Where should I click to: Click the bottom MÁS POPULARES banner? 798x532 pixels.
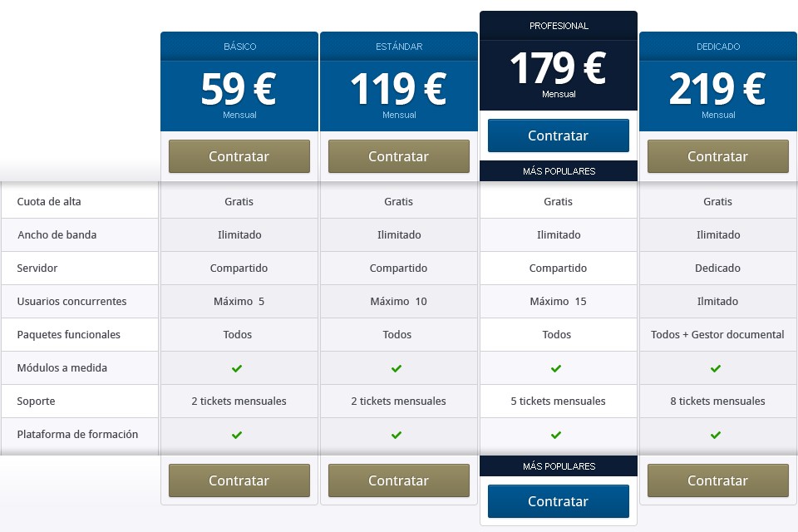pos(558,465)
